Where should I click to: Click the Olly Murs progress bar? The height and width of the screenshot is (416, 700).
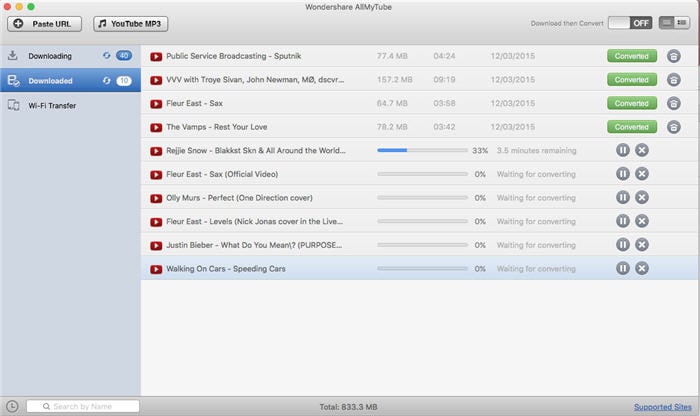click(422, 197)
